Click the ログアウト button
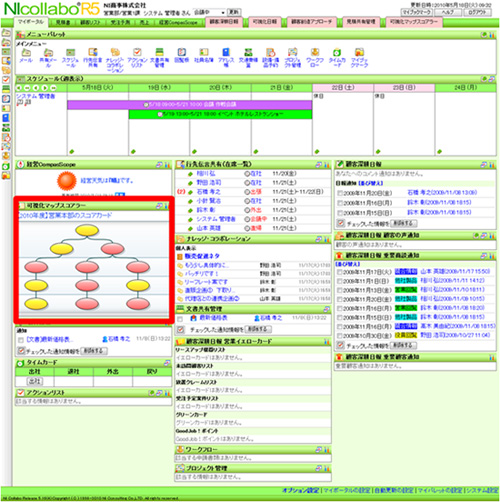500x502 pixels. [478, 12]
